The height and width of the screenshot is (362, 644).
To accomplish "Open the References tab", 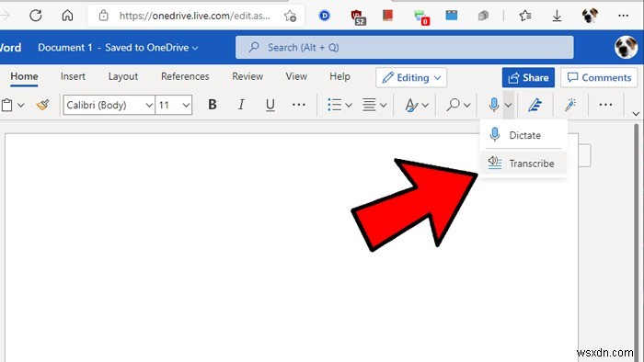I will coord(185,76).
